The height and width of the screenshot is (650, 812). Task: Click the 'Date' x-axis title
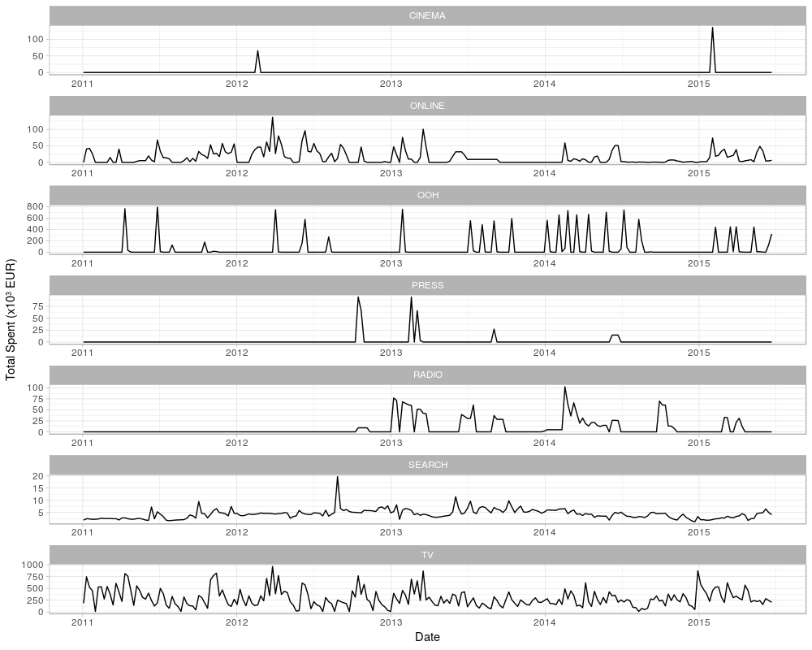[427, 637]
